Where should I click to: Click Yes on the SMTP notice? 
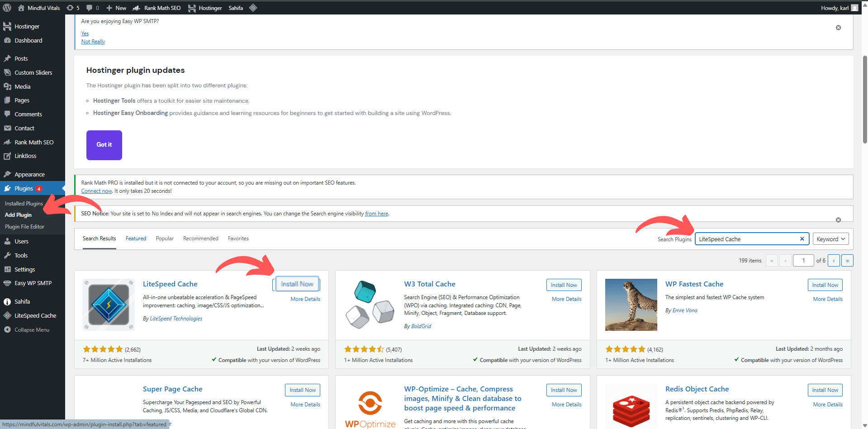tap(85, 33)
